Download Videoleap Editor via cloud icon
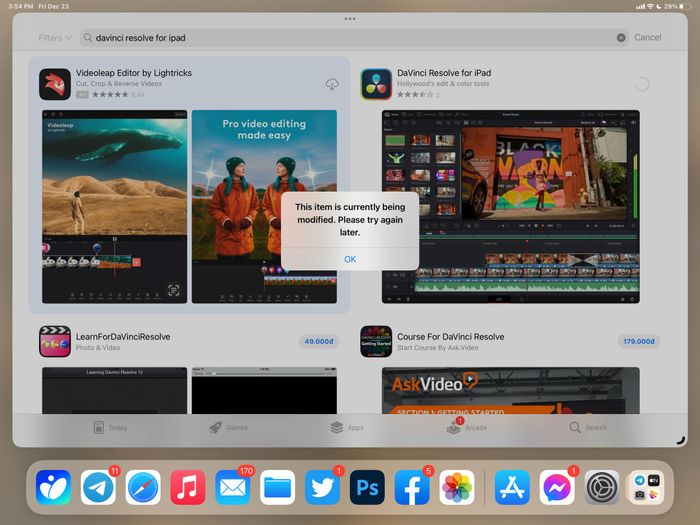Viewport: 700px width, 525px height. click(332, 85)
